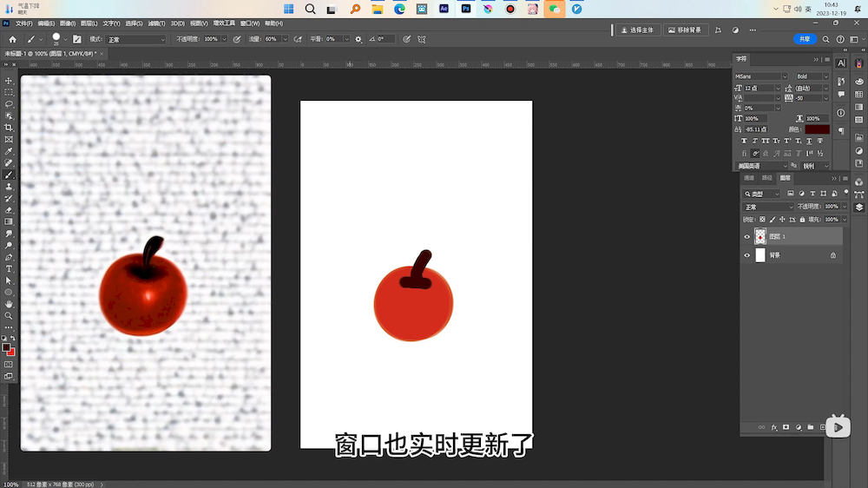Select the Lasso tool
The height and width of the screenshot is (488, 868).
pos(9,104)
